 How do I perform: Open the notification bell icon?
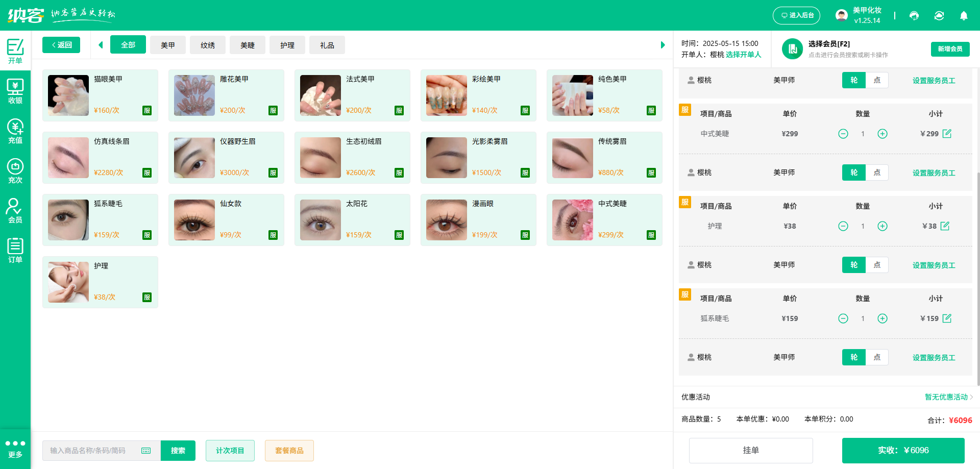click(x=964, y=15)
